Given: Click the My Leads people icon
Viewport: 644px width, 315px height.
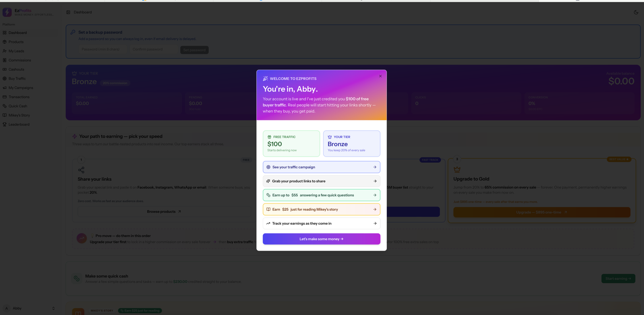Looking at the screenshot, I should click(x=4, y=51).
